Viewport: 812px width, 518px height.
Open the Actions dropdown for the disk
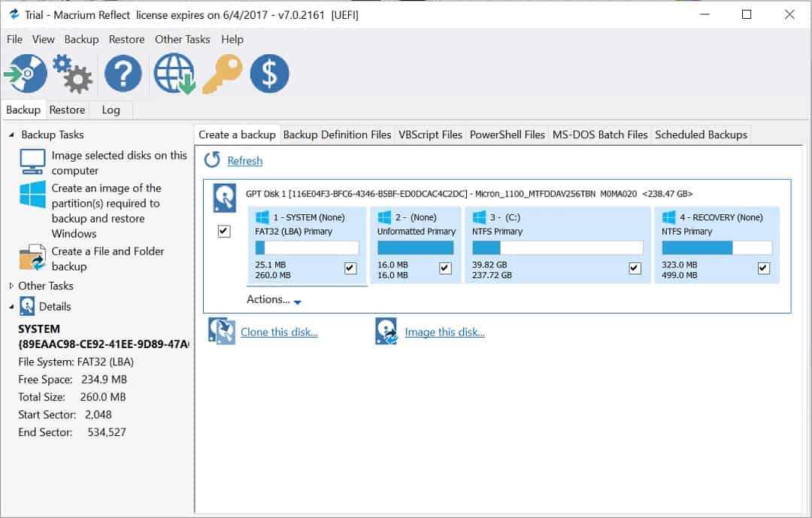coord(274,299)
